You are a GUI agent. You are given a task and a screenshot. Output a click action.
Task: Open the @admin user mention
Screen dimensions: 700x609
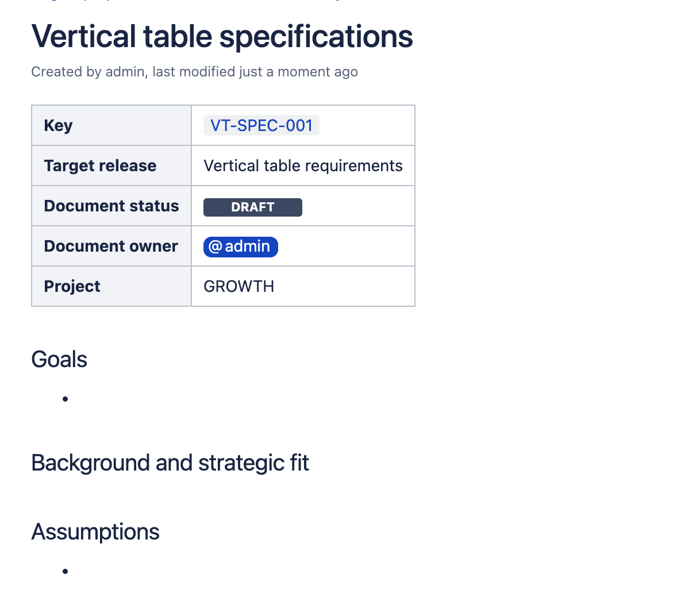(241, 246)
